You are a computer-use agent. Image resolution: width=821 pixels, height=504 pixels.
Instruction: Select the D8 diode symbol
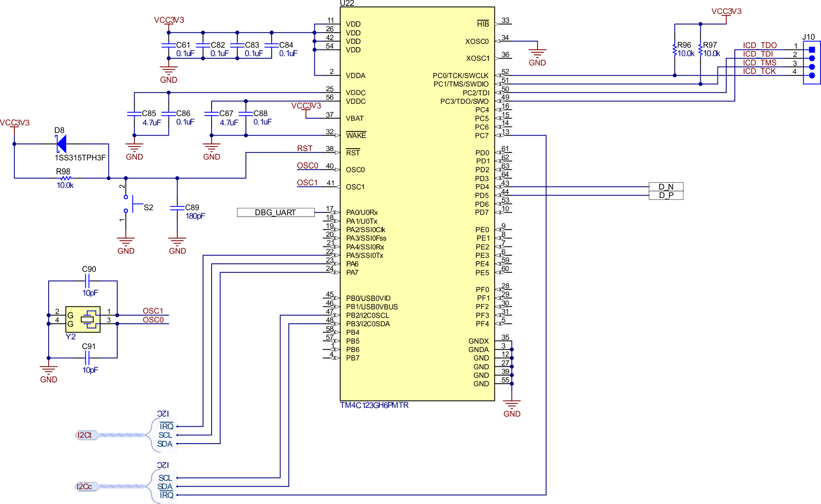click(x=62, y=144)
